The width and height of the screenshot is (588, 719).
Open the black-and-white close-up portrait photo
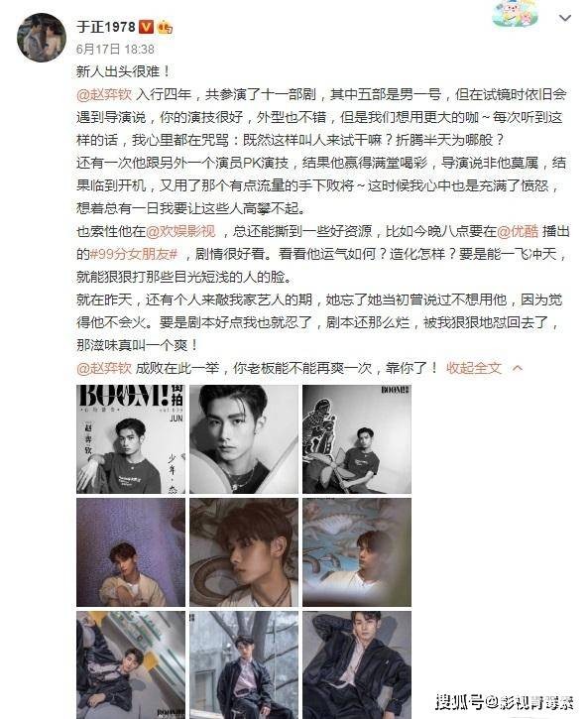[244, 439]
